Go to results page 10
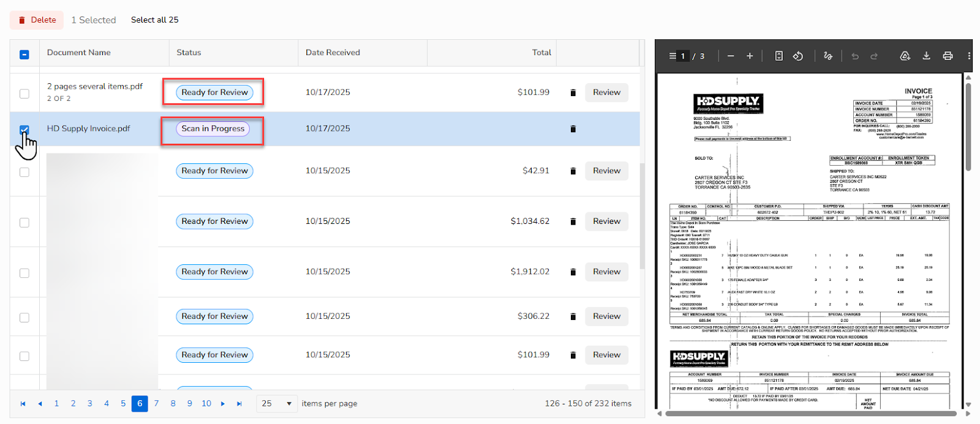 pos(206,404)
